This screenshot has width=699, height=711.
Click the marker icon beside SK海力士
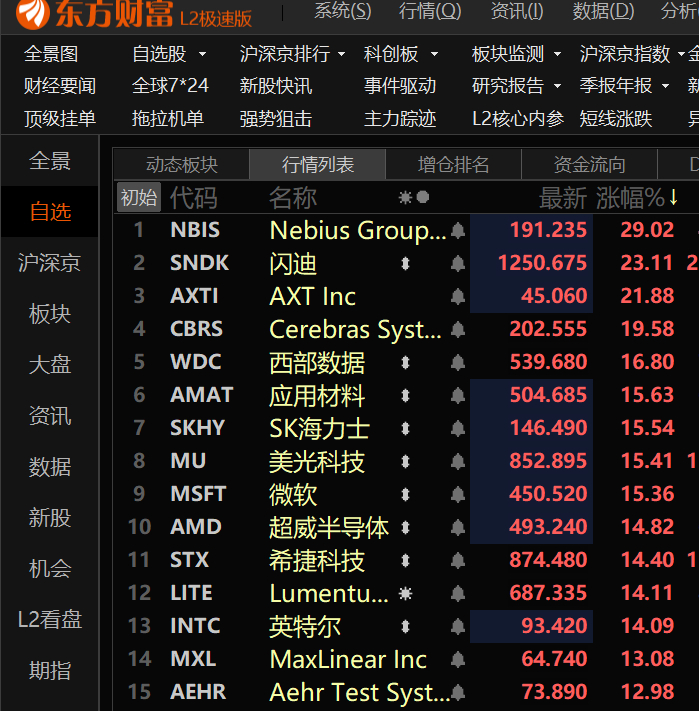pyautogui.click(x=405, y=429)
